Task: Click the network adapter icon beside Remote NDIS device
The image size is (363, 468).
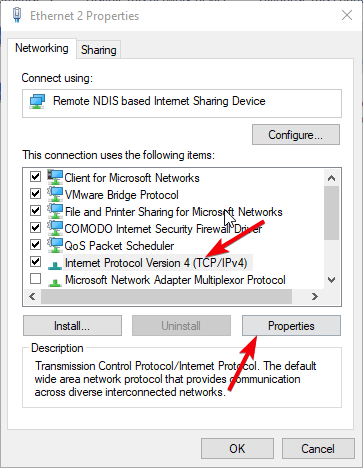Action: [x=37, y=101]
